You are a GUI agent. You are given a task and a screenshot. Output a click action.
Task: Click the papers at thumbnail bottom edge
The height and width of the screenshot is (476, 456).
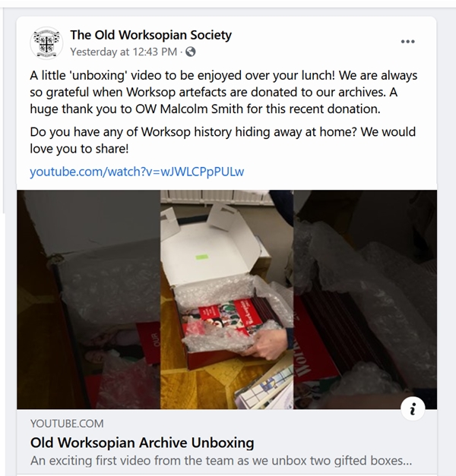(x=264, y=390)
